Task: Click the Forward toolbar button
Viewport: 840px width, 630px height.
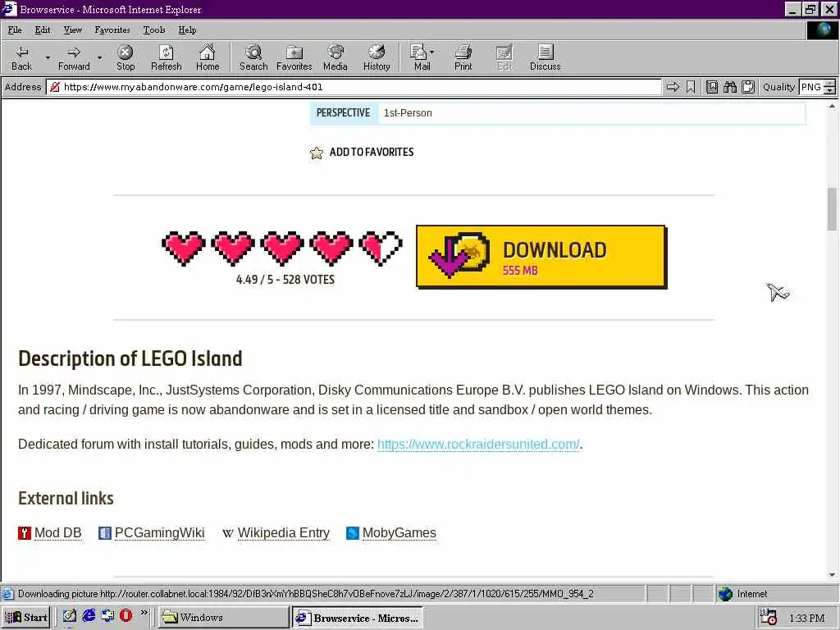Action: click(x=74, y=58)
